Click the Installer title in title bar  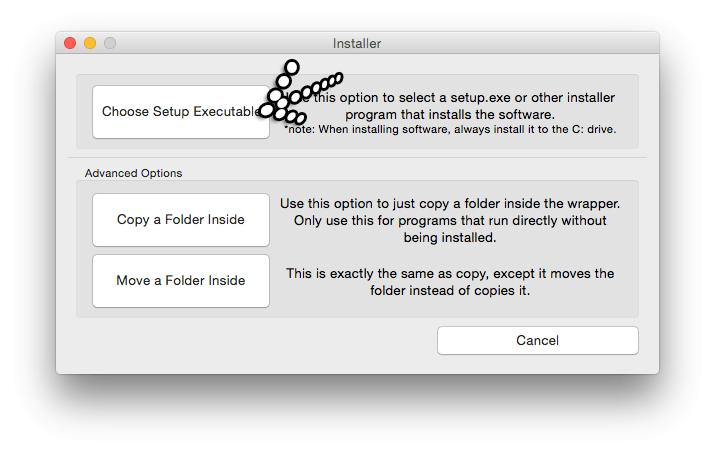coord(357,44)
